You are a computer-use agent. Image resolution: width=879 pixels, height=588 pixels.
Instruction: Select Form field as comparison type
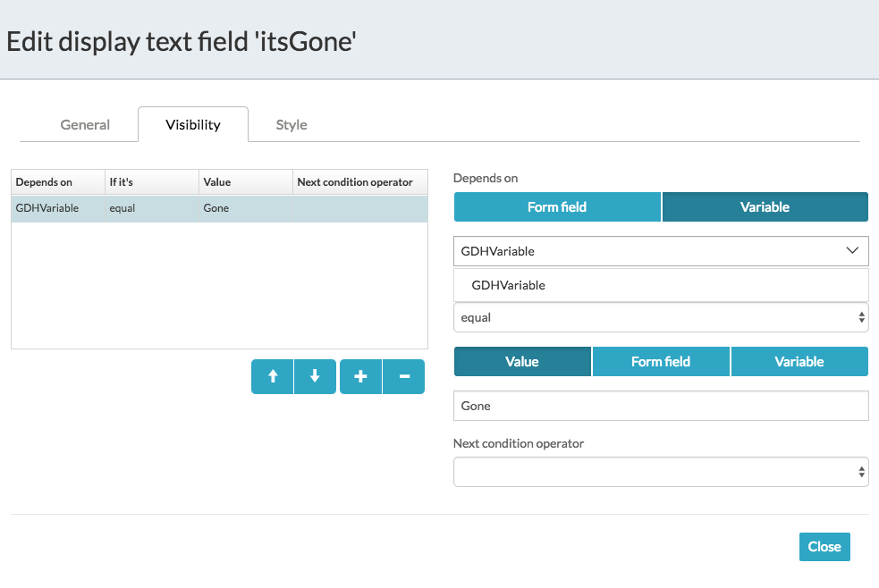point(661,361)
